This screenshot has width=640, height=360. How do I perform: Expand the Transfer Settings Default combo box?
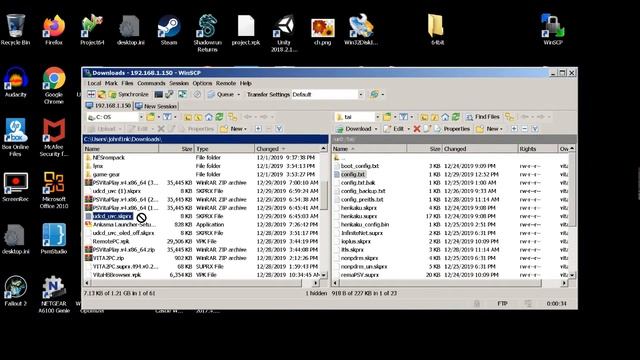coord(327,94)
